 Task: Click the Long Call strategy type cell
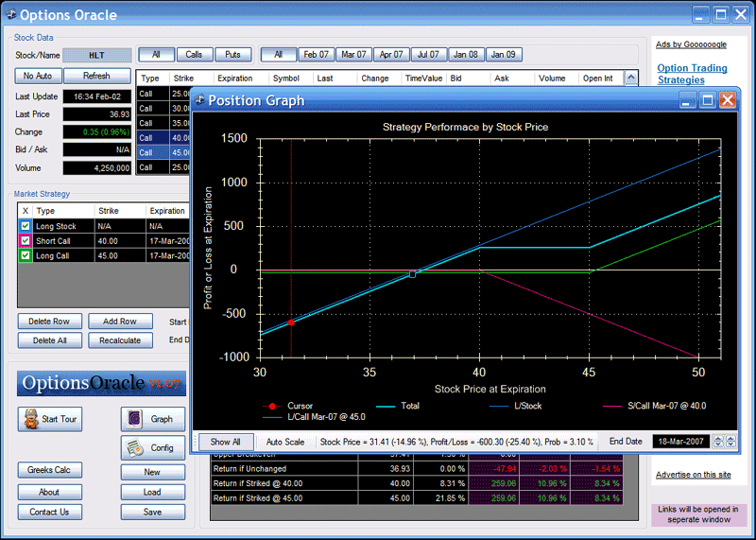pyautogui.click(x=63, y=255)
